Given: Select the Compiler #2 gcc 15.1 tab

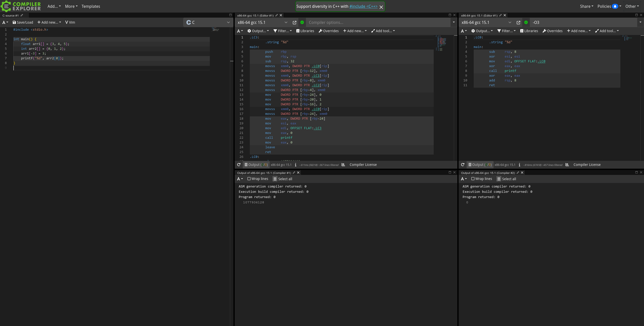Looking at the screenshot, I should (479, 15).
